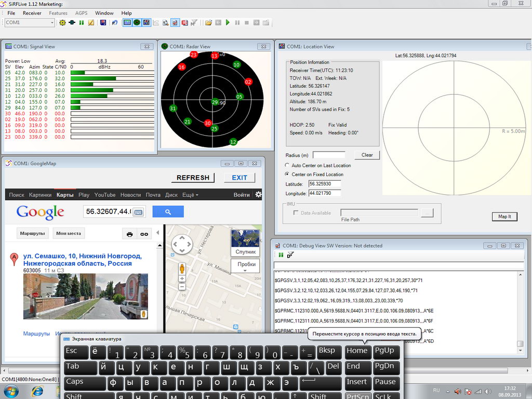Click the open log file folder icon

208,23
